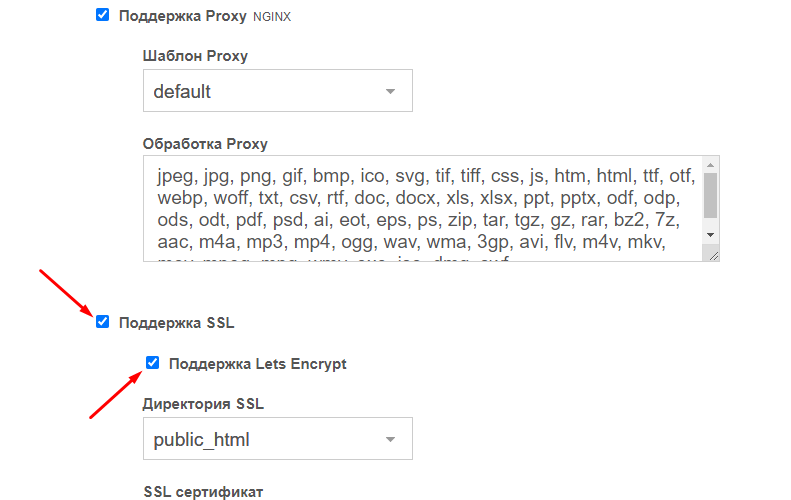Image resolution: width=791 pixels, height=500 pixels.
Task: Uncheck the Поддержка Proxy checkbox
Action: [102, 16]
